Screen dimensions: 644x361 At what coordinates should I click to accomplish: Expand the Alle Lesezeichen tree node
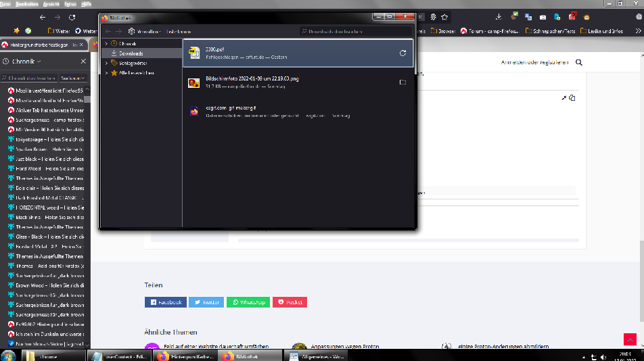[107, 73]
